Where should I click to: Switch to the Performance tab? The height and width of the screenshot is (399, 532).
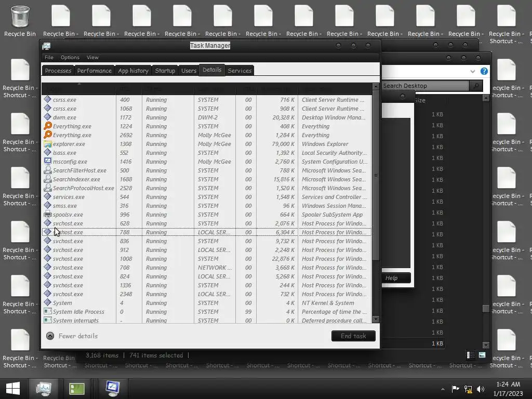95,71
